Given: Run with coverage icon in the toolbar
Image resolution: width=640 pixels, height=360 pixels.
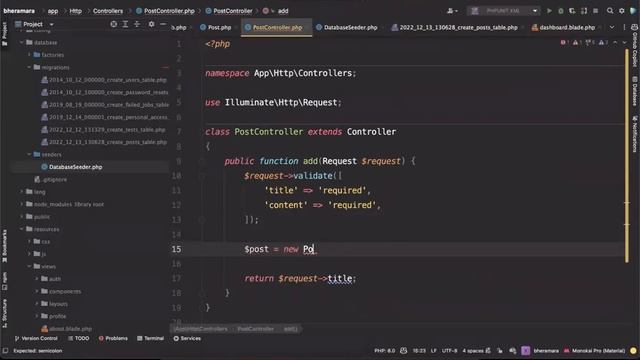Looking at the screenshot, I should pos(572,11).
